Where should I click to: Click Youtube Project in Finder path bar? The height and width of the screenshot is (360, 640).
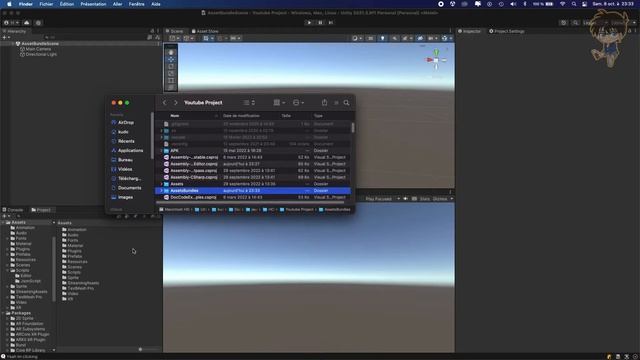click(x=296, y=209)
